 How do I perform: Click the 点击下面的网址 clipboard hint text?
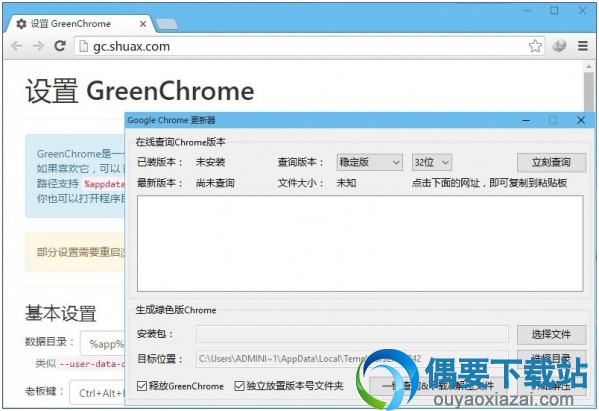[x=489, y=183]
